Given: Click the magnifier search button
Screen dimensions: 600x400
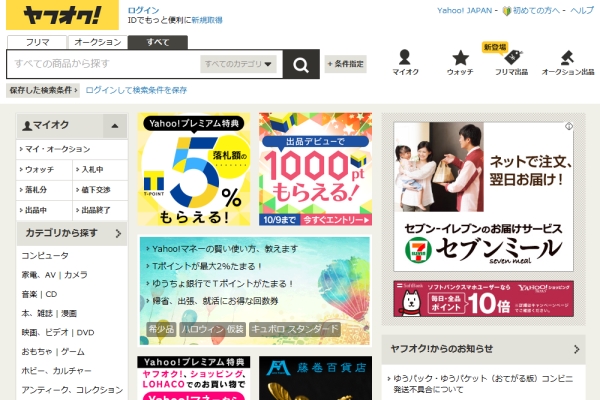Looking at the screenshot, I should tap(301, 64).
